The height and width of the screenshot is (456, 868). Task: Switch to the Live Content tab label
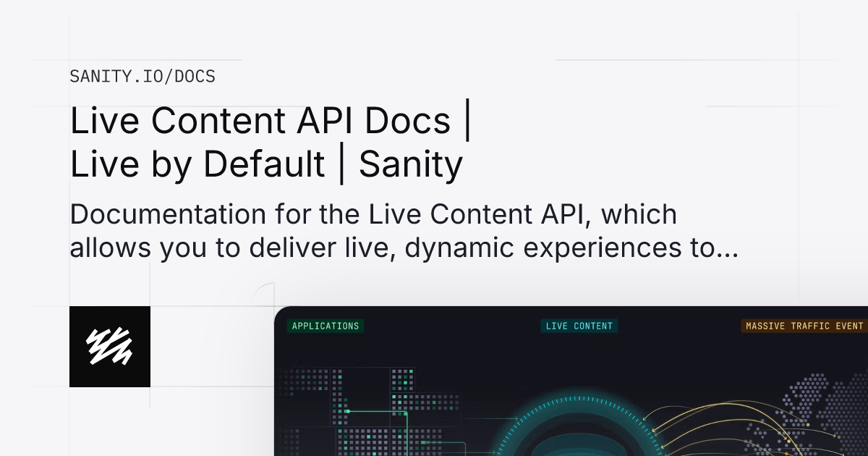pyautogui.click(x=579, y=326)
